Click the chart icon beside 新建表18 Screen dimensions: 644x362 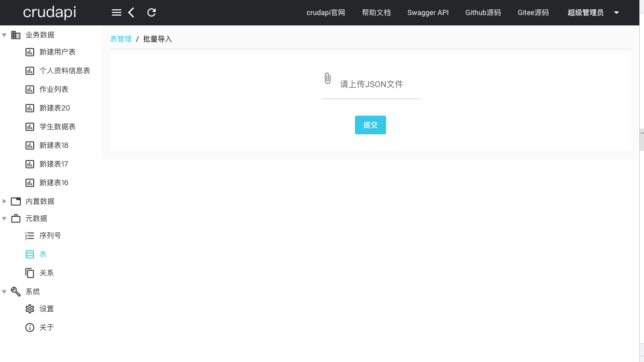(30, 145)
